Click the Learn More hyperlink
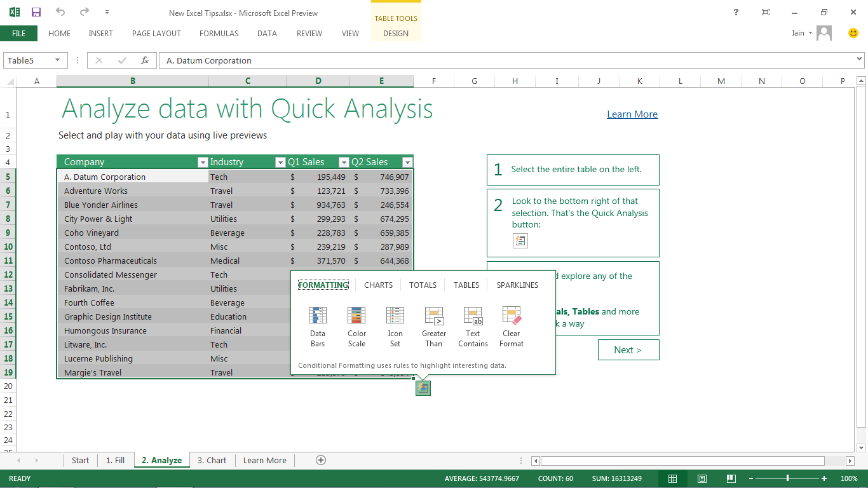The height and width of the screenshot is (488, 868). (x=632, y=114)
